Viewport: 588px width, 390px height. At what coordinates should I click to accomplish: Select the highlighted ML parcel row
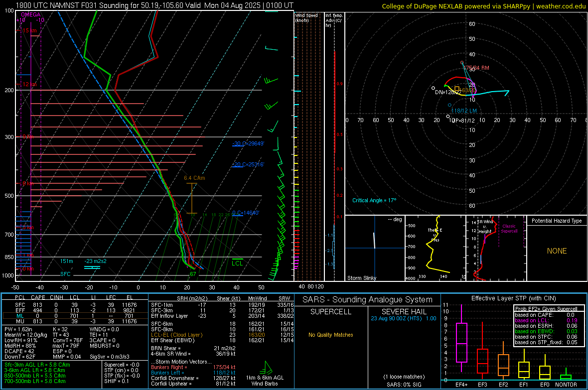point(75,316)
